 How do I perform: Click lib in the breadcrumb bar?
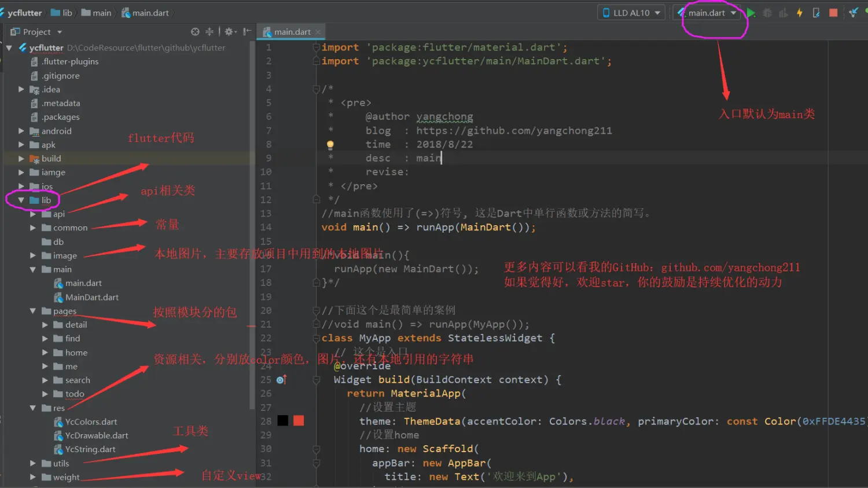(x=62, y=13)
